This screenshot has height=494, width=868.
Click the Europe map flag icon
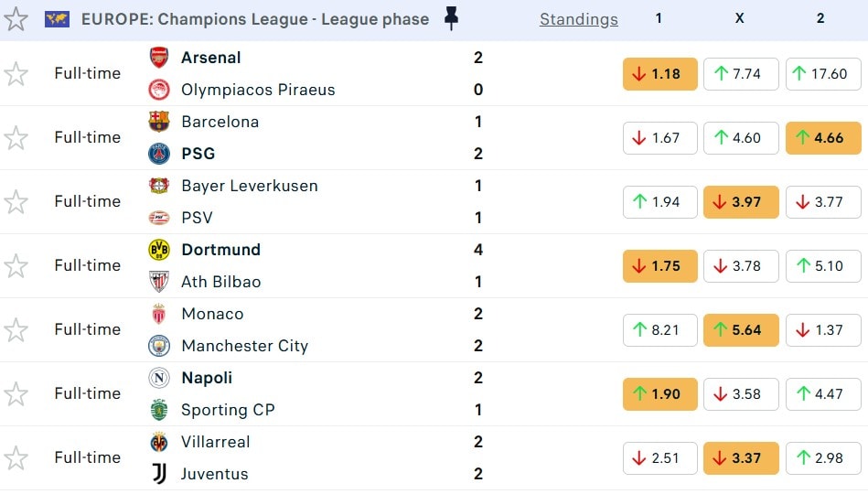[x=57, y=19]
